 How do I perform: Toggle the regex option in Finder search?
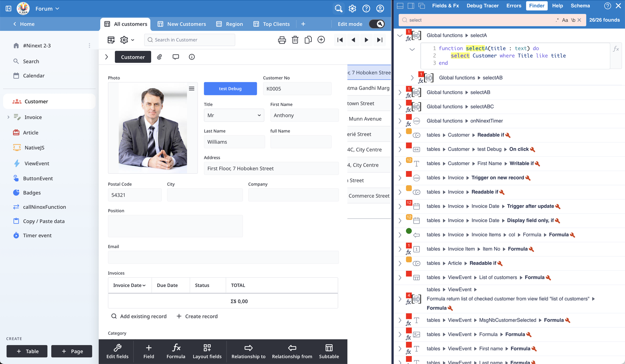[x=557, y=20]
